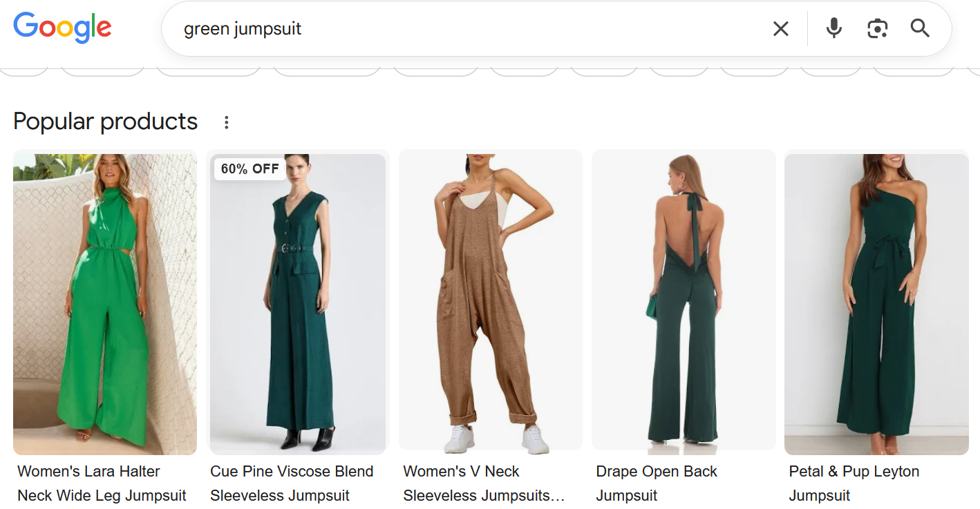
Task: Open Drape Open Back jumpsuit image
Action: [x=684, y=300]
